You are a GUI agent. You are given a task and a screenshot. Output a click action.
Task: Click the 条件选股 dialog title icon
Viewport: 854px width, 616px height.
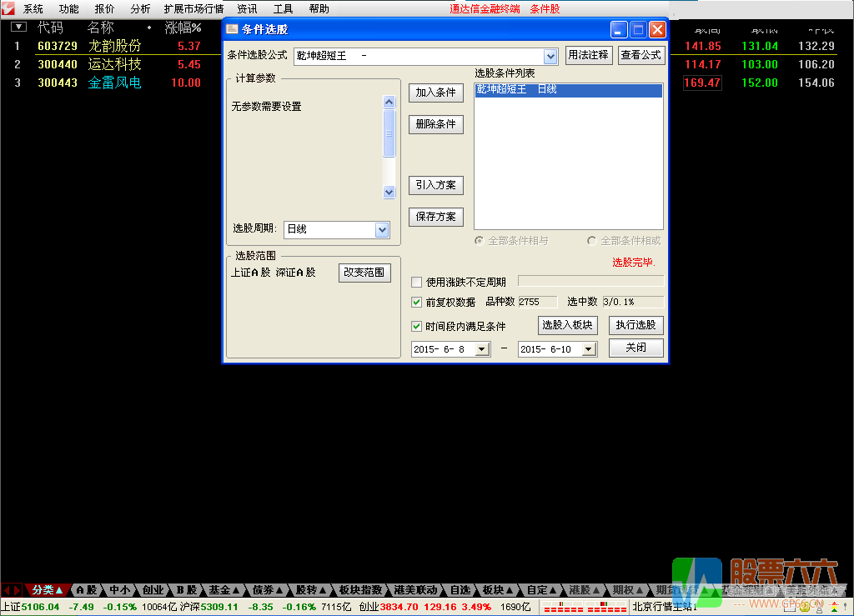(x=232, y=29)
